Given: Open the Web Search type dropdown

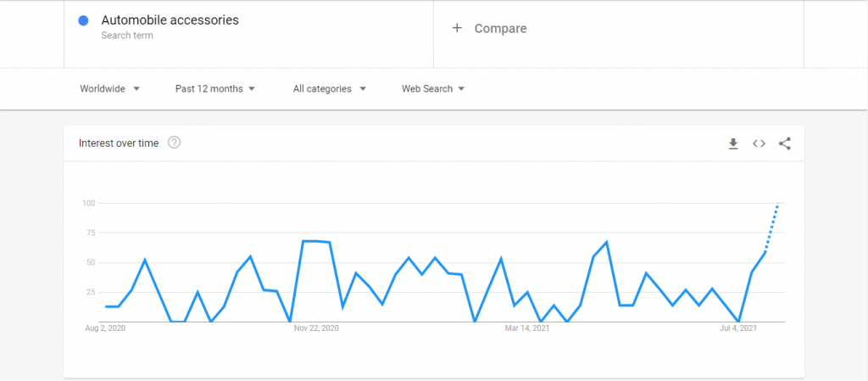Looking at the screenshot, I should pyautogui.click(x=433, y=88).
